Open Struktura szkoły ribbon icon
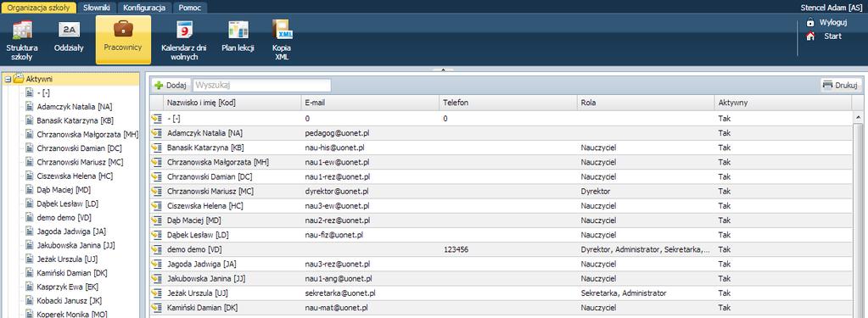The image size is (868, 318). [21, 30]
